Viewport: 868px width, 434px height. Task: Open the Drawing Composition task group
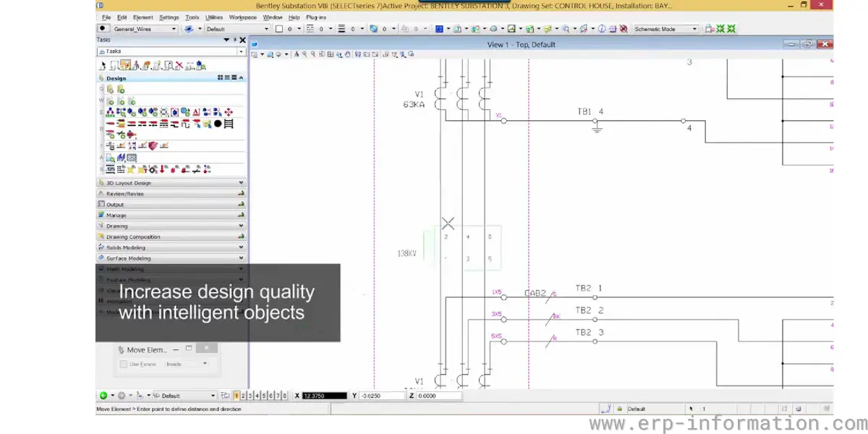pos(171,237)
